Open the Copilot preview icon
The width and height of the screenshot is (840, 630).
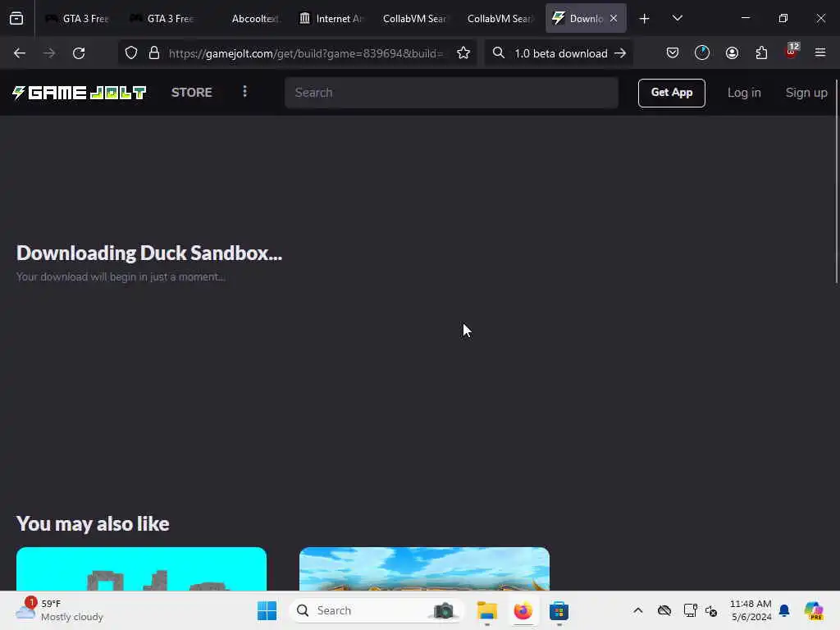pyautogui.click(x=813, y=610)
